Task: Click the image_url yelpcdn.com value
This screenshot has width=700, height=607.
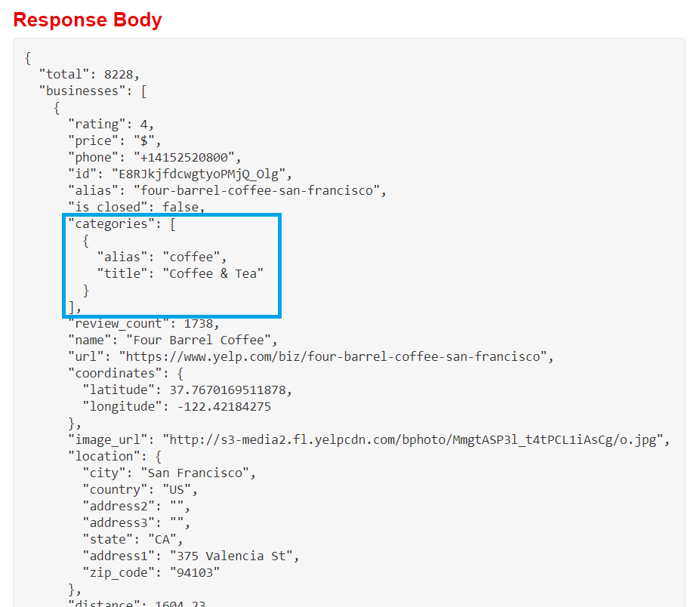Action: point(413,439)
